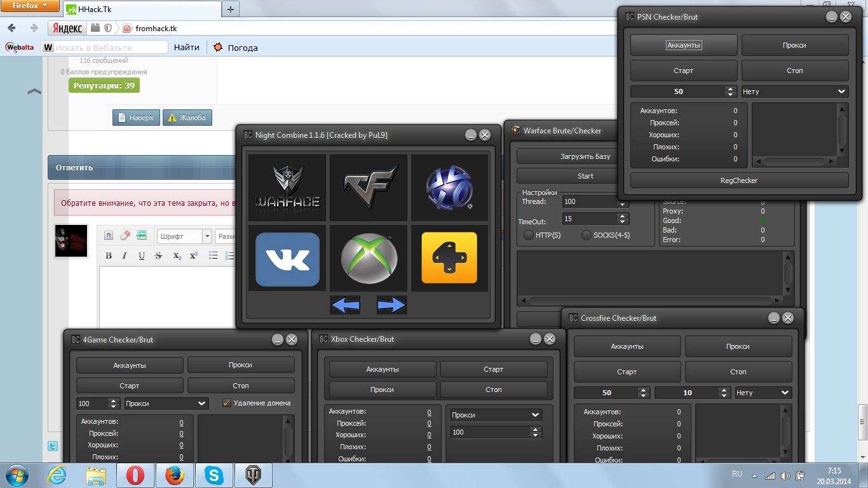Click the RU language indicator in tray
The width and height of the screenshot is (868, 488).
(737, 474)
